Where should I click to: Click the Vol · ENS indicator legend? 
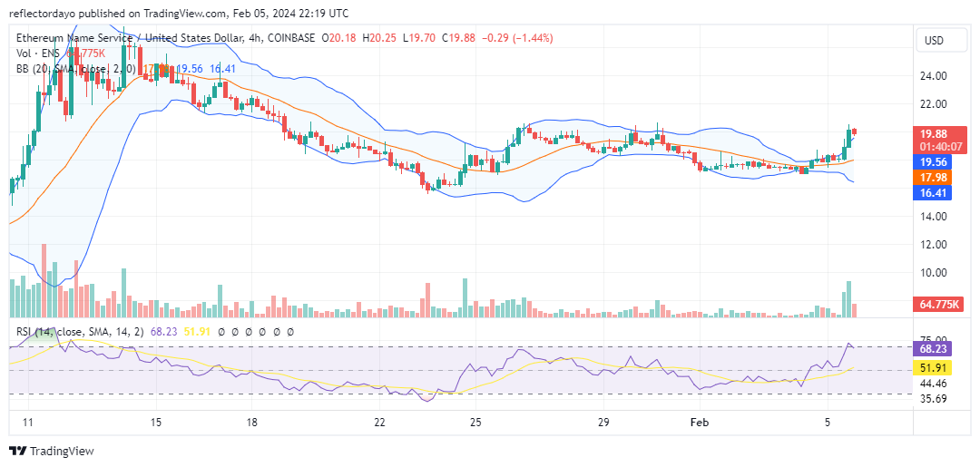click(39, 54)
